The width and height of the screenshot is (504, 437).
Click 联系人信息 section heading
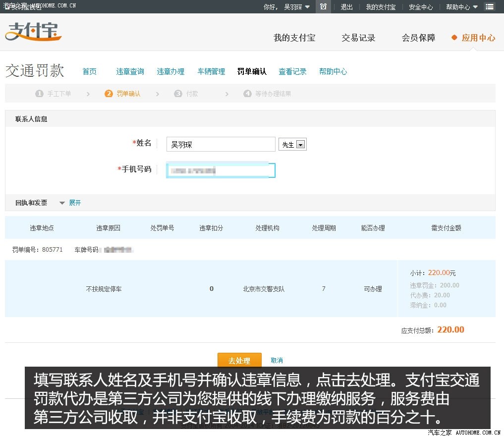click(31, 119)
